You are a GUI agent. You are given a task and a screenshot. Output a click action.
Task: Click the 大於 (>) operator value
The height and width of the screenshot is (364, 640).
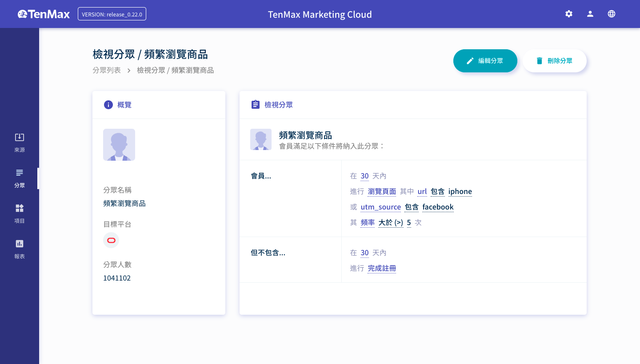click(391, 222)
